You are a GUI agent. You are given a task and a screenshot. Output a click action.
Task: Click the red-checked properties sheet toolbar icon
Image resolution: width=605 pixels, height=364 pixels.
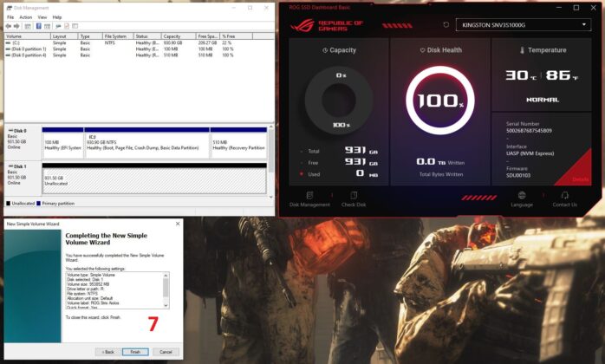(67, 26)
